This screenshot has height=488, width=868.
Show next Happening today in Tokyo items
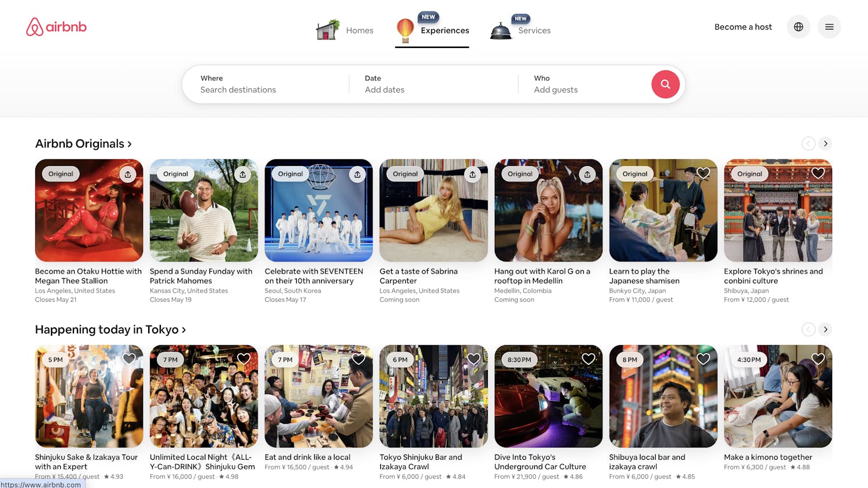point(826,330)
